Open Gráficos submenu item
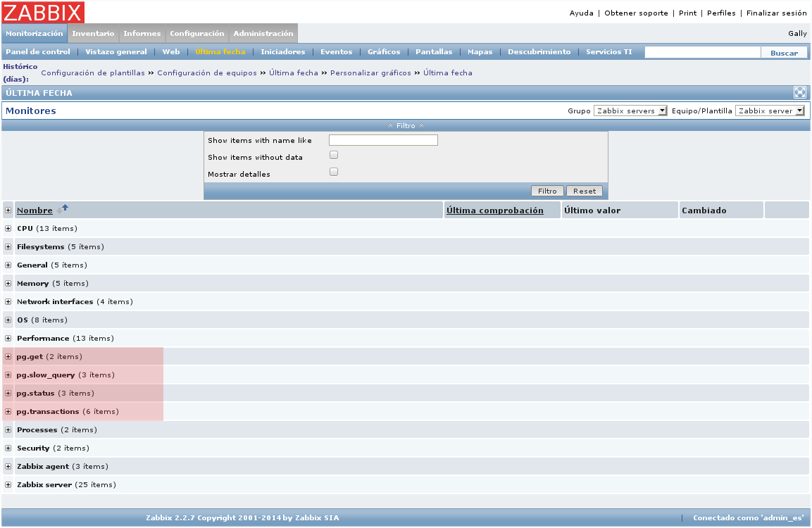 [384, 52]
